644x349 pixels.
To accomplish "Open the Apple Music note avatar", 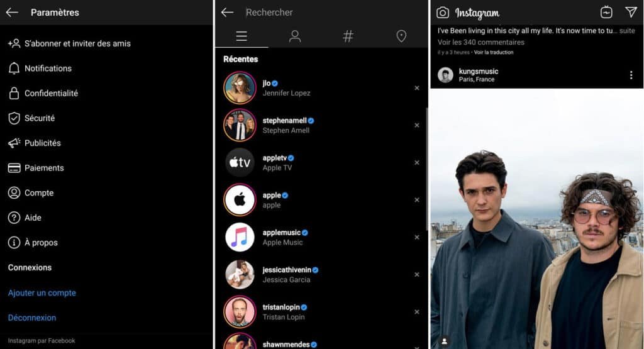I will (240, 237).
